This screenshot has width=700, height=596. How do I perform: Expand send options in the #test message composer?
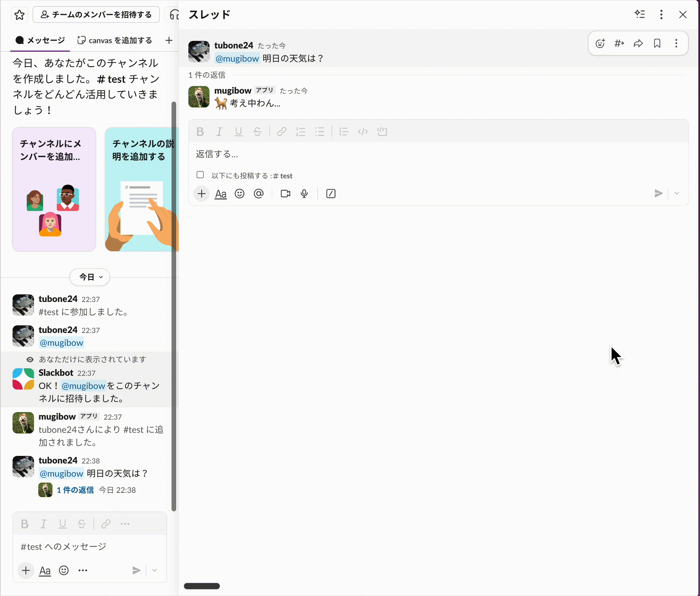point(154,571)
